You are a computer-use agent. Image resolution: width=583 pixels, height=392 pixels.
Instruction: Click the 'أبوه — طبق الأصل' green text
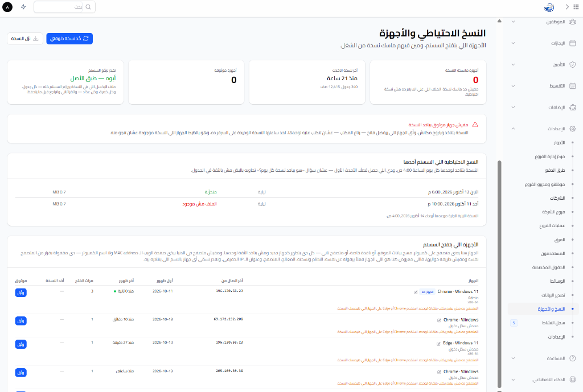tap(93, 79)
